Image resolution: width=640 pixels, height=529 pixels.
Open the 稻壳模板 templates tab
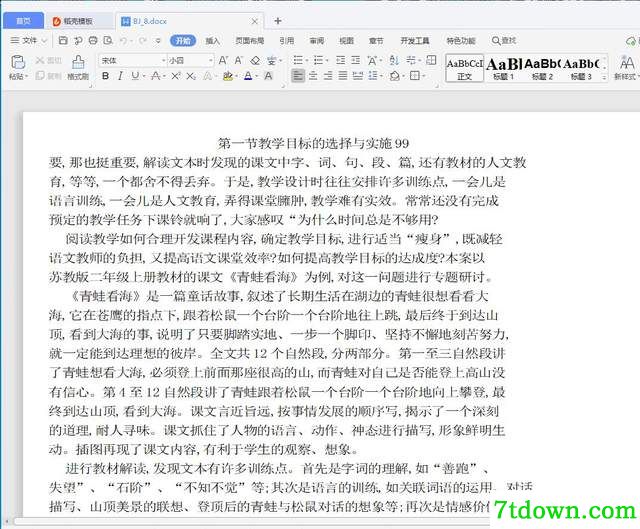(78, 21)
